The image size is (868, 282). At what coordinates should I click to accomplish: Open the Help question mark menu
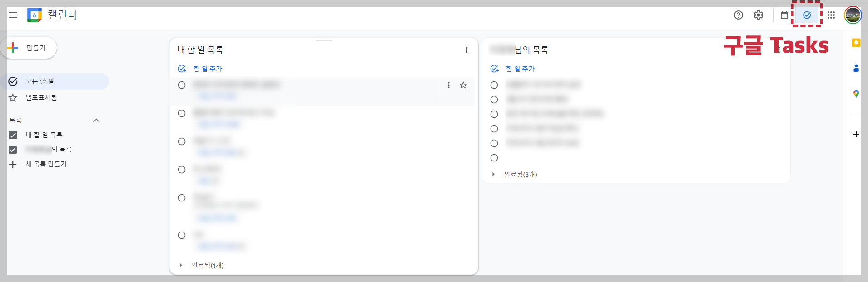[x=739, y=15]
